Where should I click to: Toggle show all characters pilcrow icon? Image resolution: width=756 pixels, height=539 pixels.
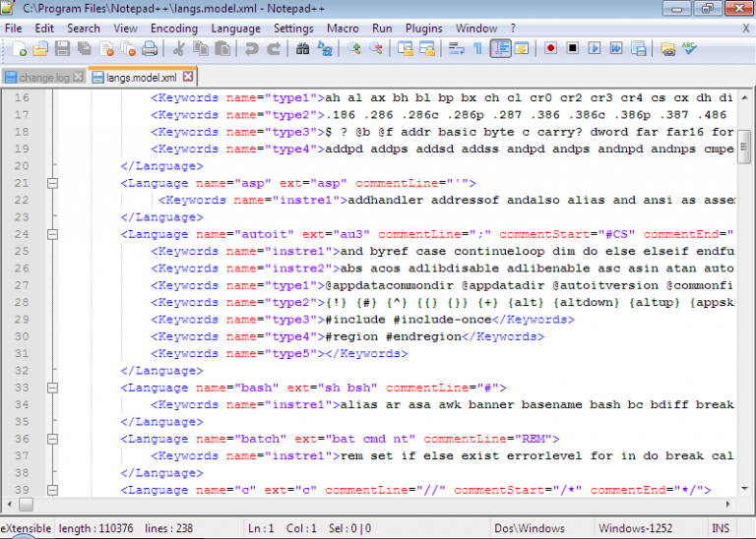pyautogui.click(x=477, y=48)
